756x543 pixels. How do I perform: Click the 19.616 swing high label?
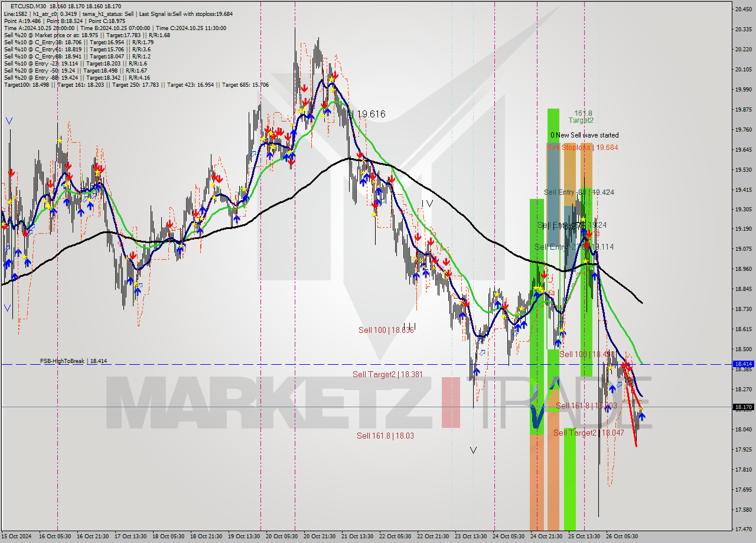coord(370,114)
